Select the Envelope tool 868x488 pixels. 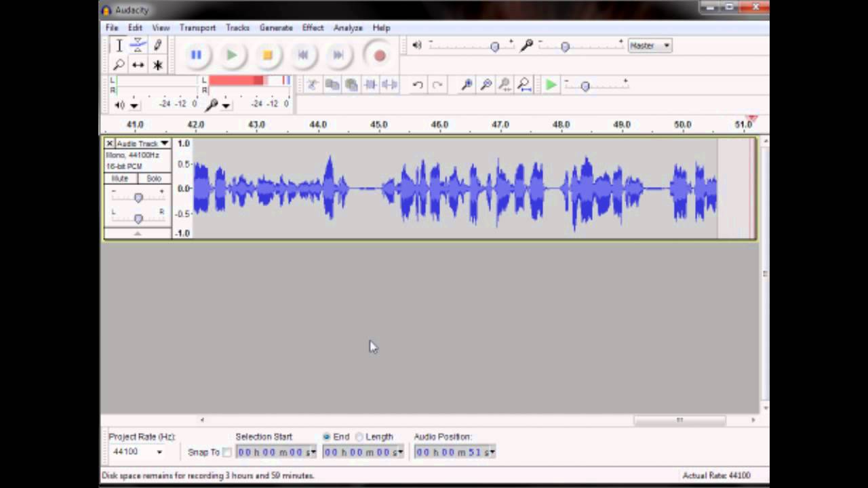click(138, 45)
